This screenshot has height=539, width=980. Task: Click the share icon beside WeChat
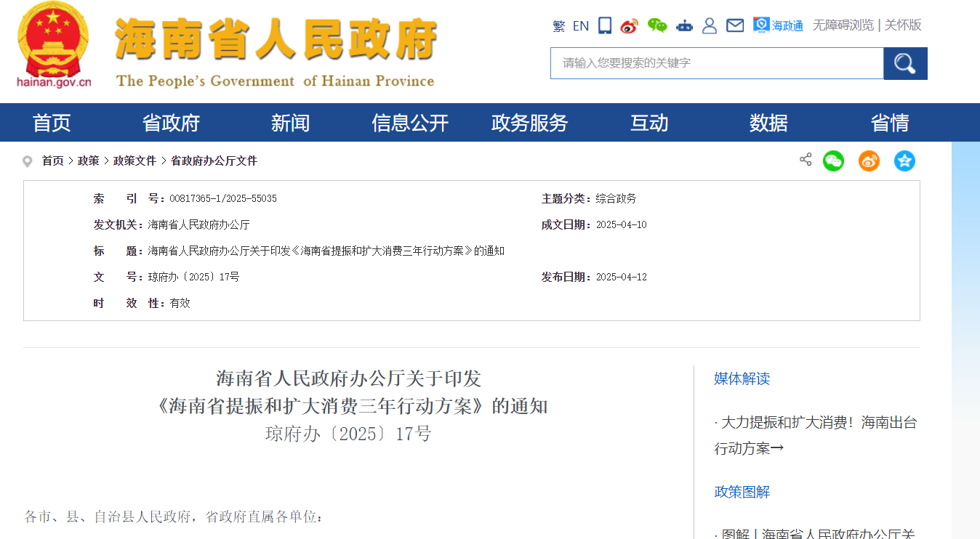806,160
